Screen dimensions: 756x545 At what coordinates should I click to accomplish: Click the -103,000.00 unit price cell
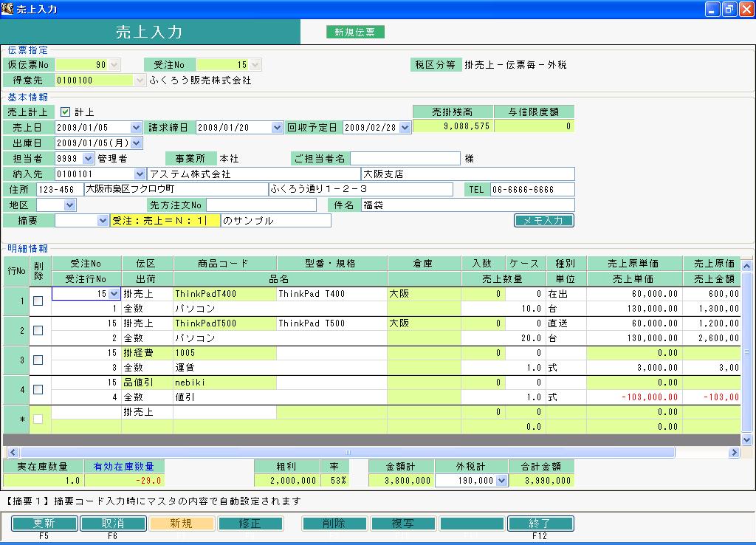point(634,397)
